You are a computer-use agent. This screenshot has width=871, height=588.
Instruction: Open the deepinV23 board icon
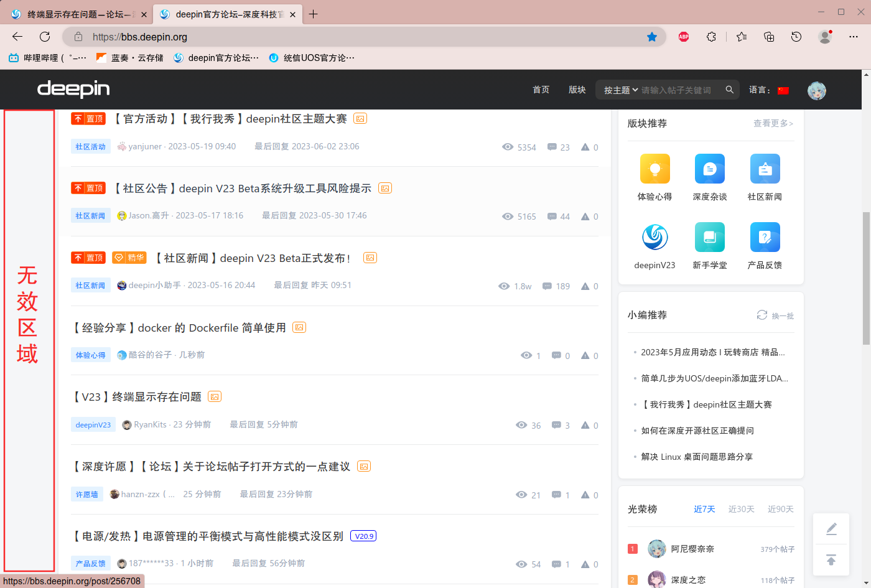[x=655, y=237]
